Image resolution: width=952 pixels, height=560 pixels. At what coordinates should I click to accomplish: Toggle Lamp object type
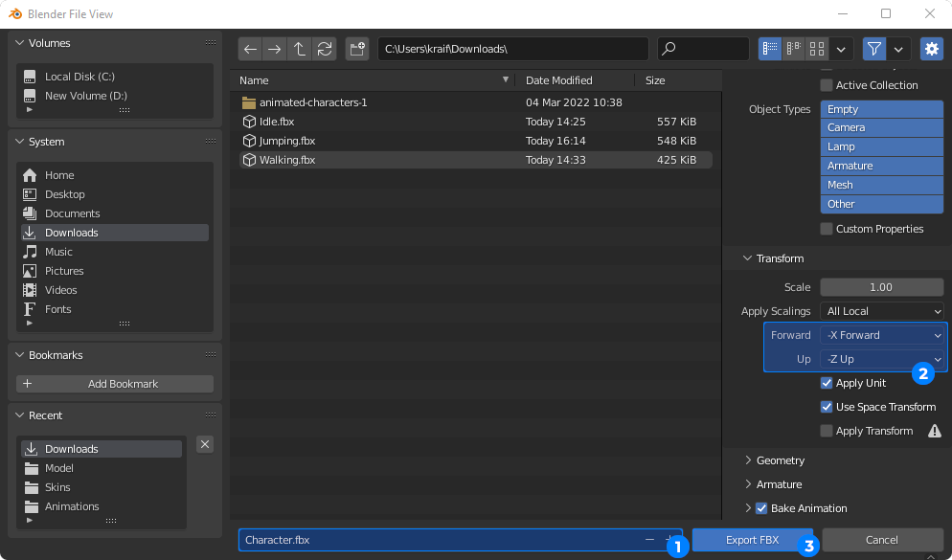coord(881,146)
